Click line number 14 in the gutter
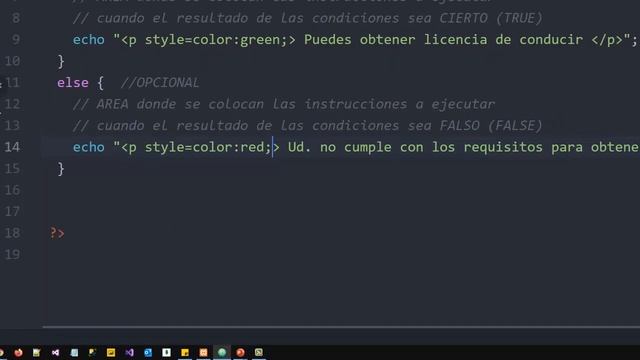640x360 pixels. 12,147
